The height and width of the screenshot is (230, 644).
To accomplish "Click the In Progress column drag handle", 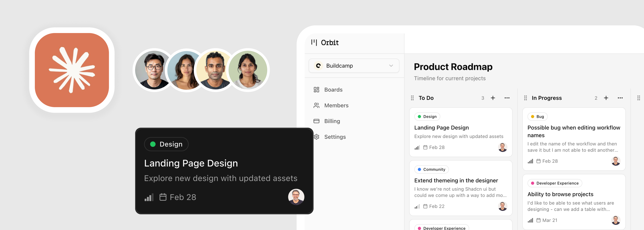I will click(x=526, y=98).
